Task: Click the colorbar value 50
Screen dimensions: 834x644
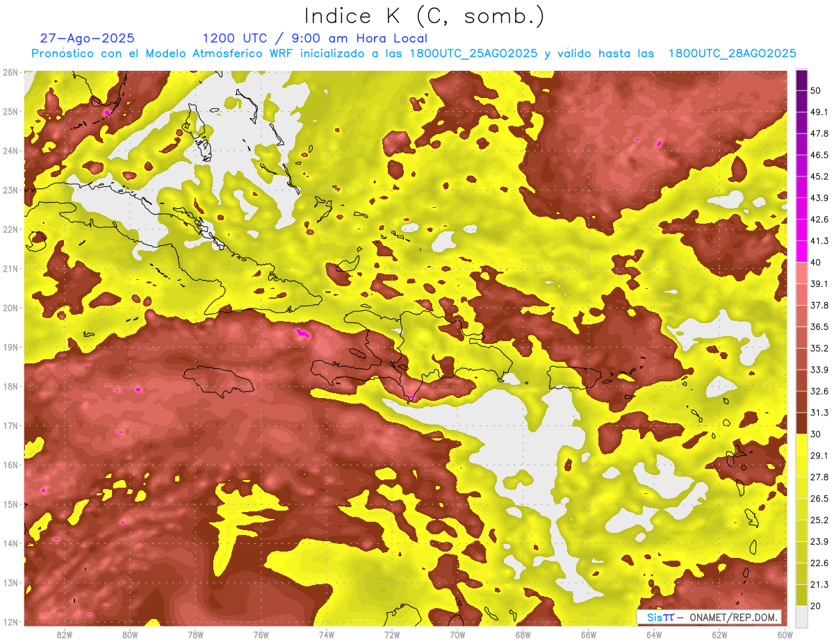Action: click(817, 90)
